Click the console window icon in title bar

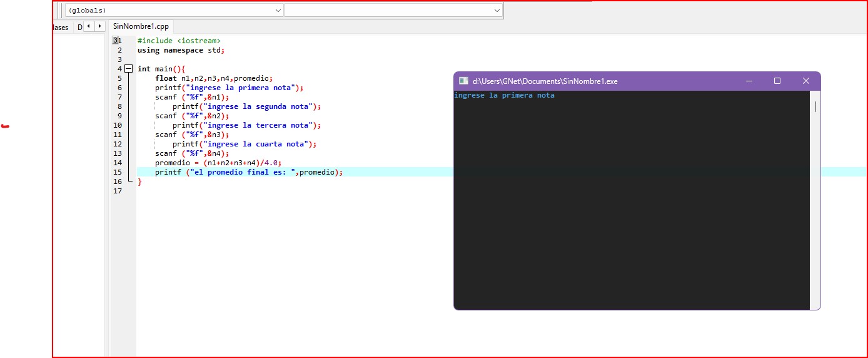coord(463,81)
